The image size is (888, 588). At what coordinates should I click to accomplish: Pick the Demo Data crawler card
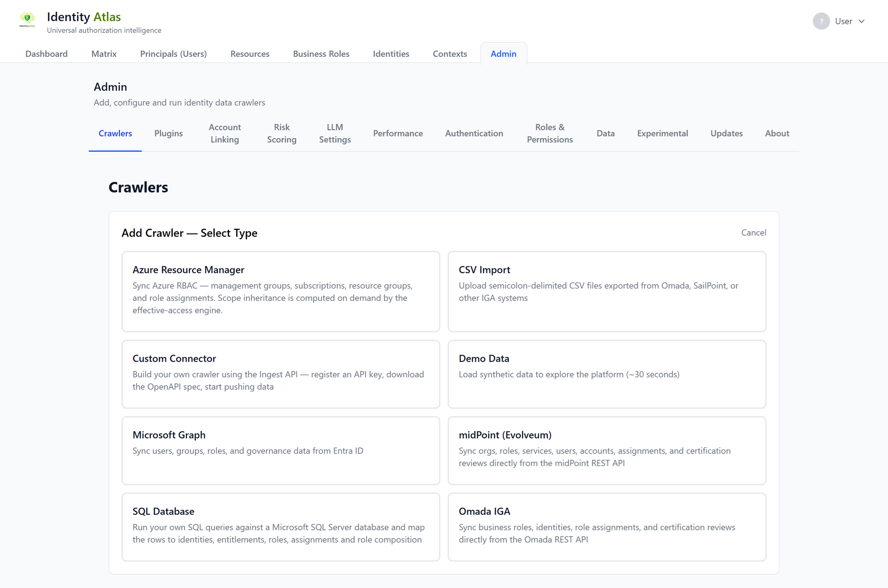click(607, 374)
